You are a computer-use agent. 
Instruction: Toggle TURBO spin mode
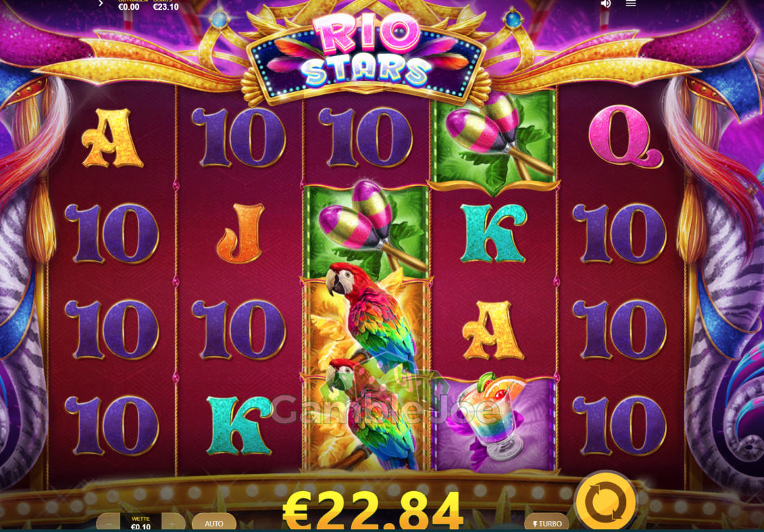(x=547, y=523)
